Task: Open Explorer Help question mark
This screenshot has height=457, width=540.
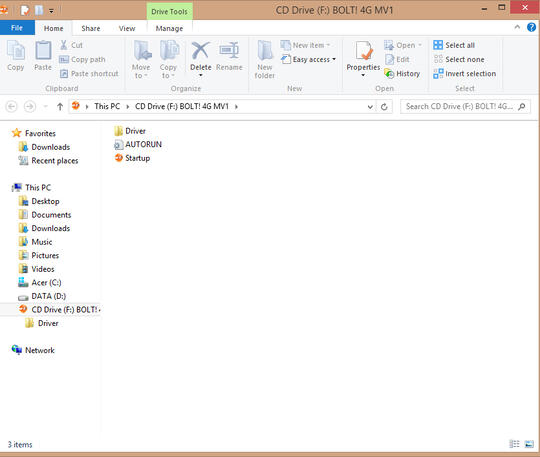Action: point(531,27)
